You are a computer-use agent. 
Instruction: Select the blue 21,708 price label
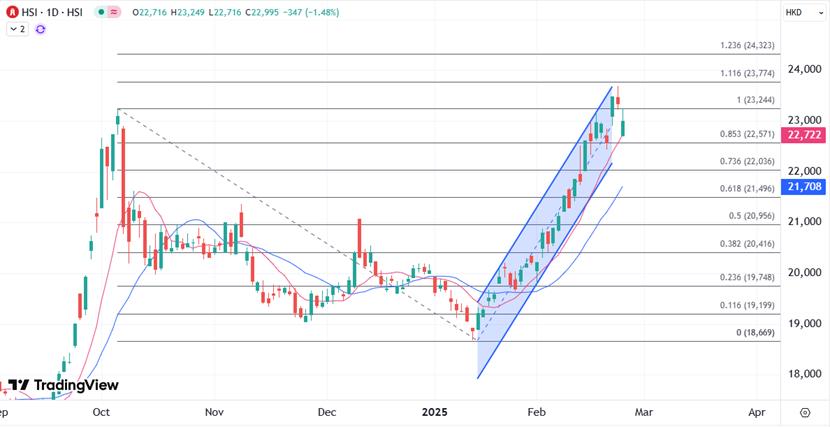coord(805,187)
